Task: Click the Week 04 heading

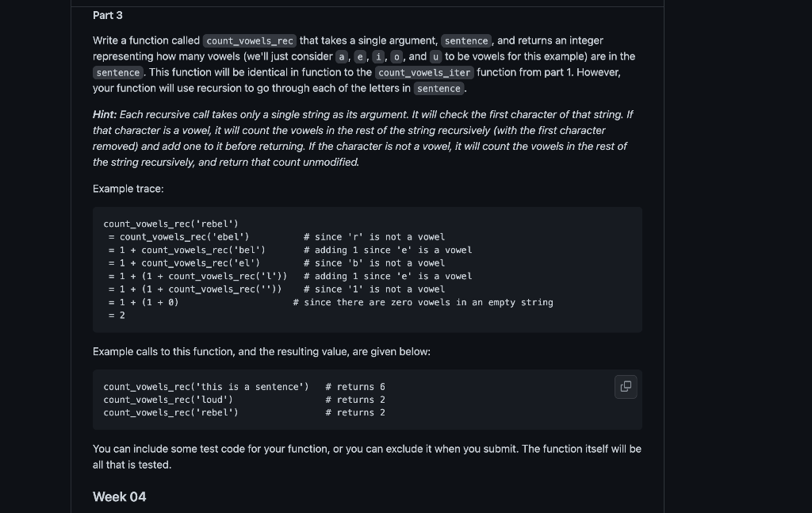Action: tap(120, 497)
